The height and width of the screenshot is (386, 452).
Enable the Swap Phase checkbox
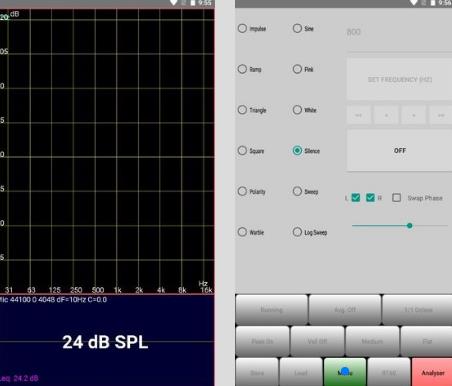pyautogui.click(x=396, y=198)
